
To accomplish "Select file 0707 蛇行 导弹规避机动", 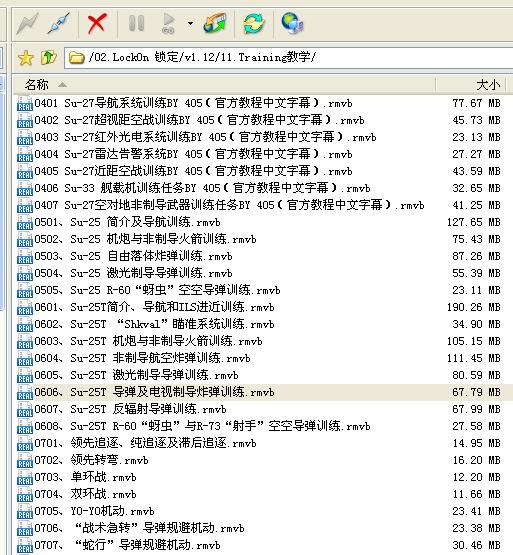I will 127,545.
